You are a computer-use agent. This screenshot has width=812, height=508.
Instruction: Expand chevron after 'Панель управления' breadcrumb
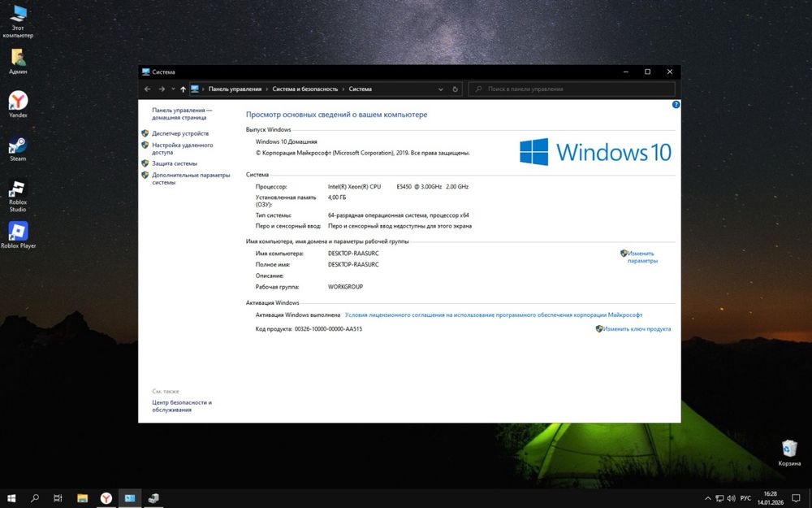pyautogui.click(x=267, y=89)
